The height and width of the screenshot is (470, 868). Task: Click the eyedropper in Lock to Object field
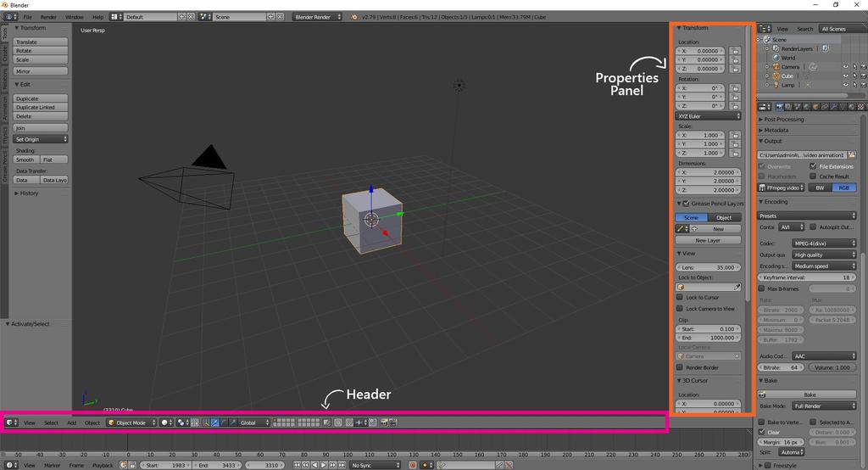pyautogui.click(x=737, y=287)
